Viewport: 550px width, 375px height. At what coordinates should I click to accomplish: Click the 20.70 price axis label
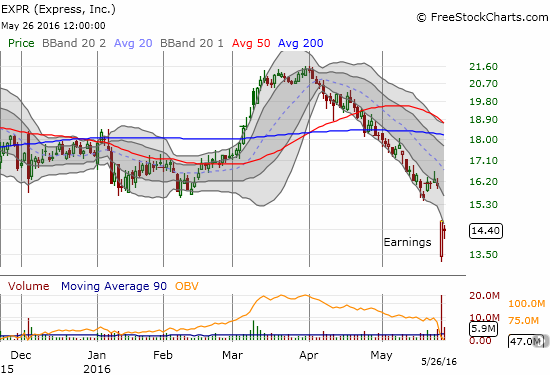(x=483, y=84)
